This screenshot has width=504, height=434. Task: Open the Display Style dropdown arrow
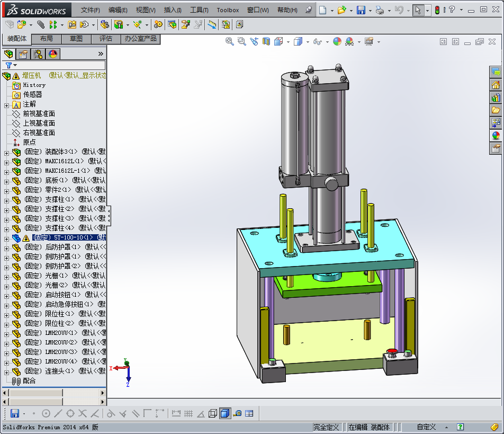point(308,42)
